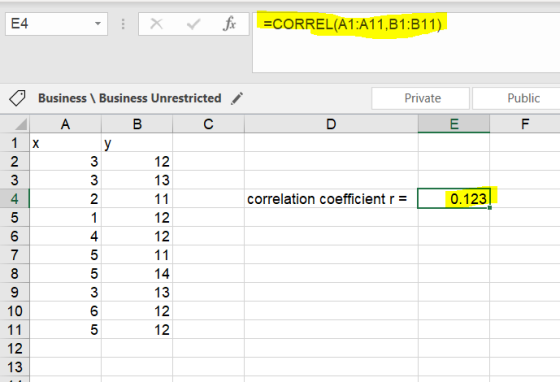Screen dimensions: 560x382
Task: Select row 5 header
Action: pyautogui.click(x=14, y=217)
